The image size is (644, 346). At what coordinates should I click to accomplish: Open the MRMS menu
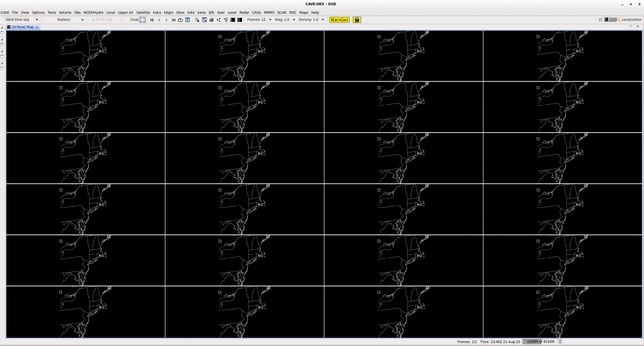pos(269,12)
